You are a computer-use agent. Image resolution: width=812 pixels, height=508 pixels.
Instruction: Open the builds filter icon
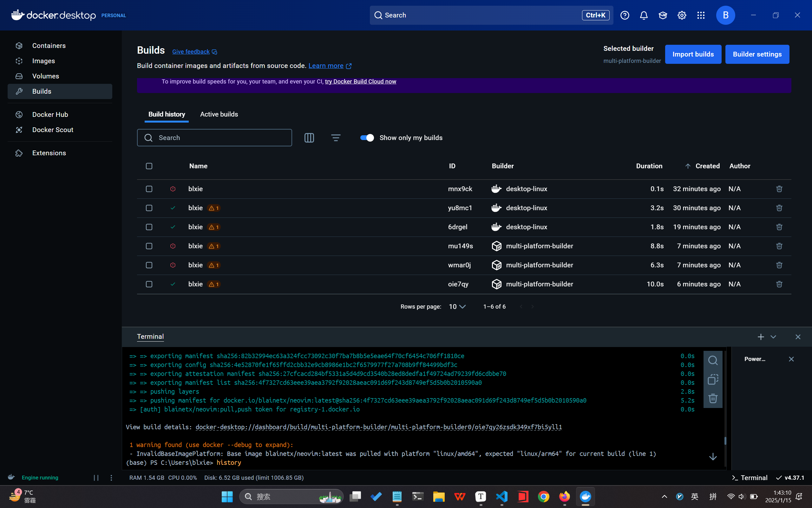(336, 138)
